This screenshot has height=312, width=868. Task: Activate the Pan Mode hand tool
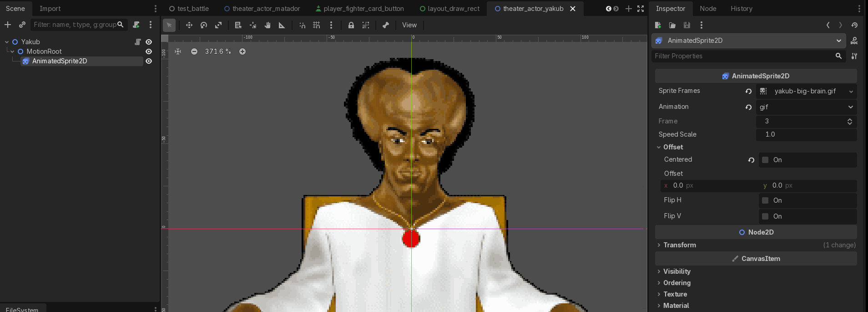[267, 25]
